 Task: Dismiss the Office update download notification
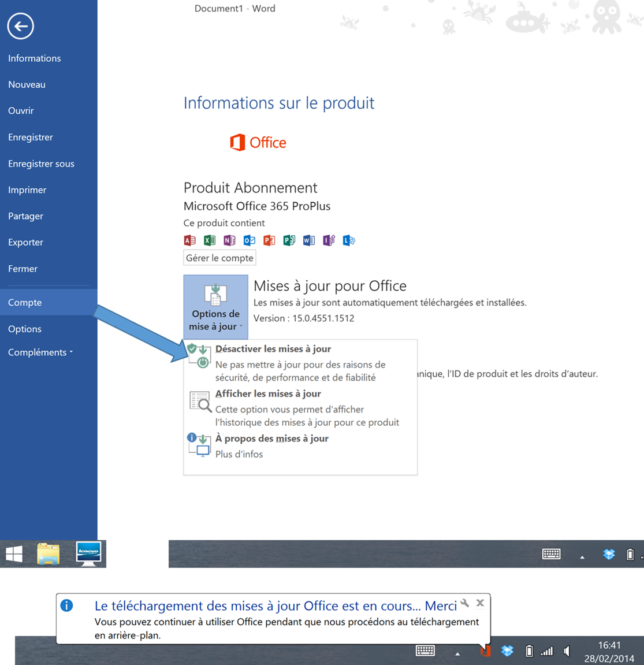(x=480, y=603)
